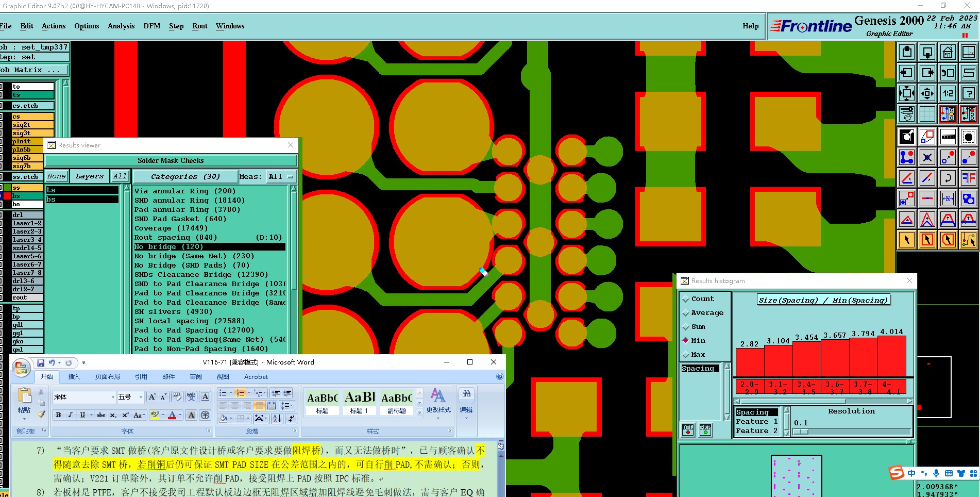The width and height of the screenshot is (980, 497).
Task: Click the Word Save icon
Action: pos(41,362)
